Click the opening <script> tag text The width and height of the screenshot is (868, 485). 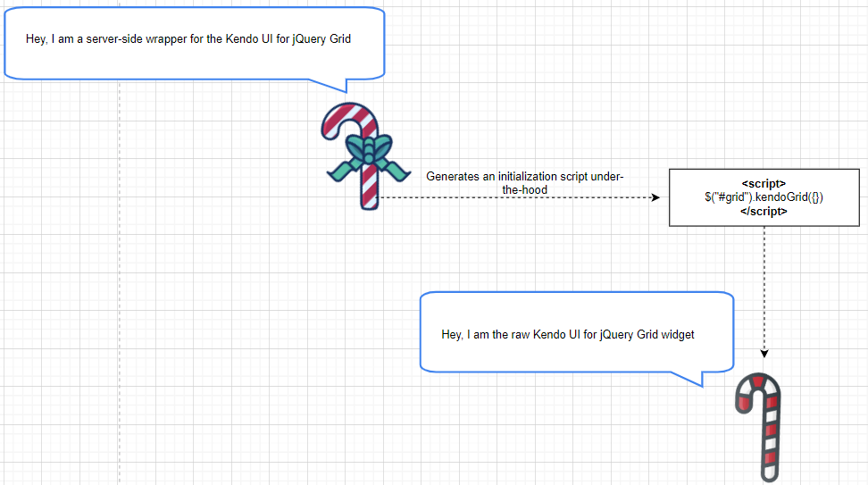(x=764, y=184)
